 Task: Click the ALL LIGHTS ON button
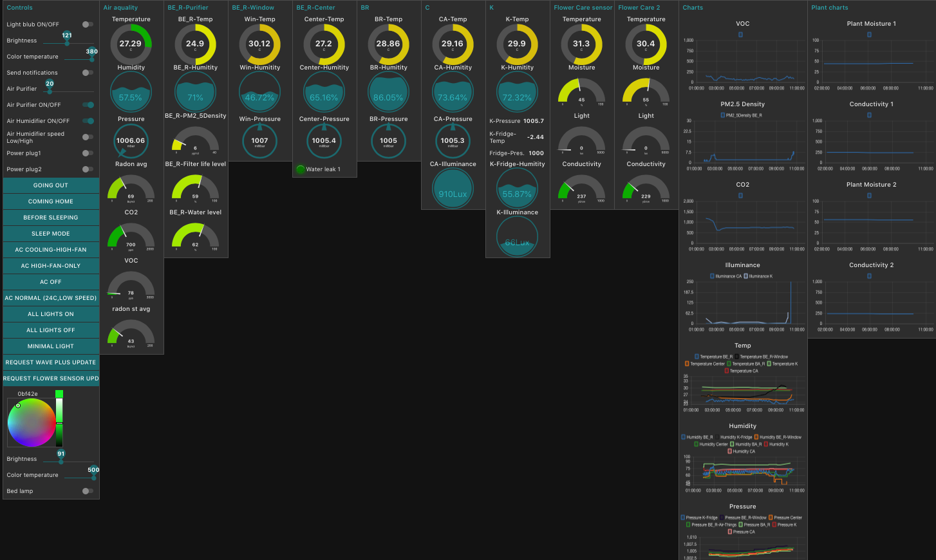51,314
